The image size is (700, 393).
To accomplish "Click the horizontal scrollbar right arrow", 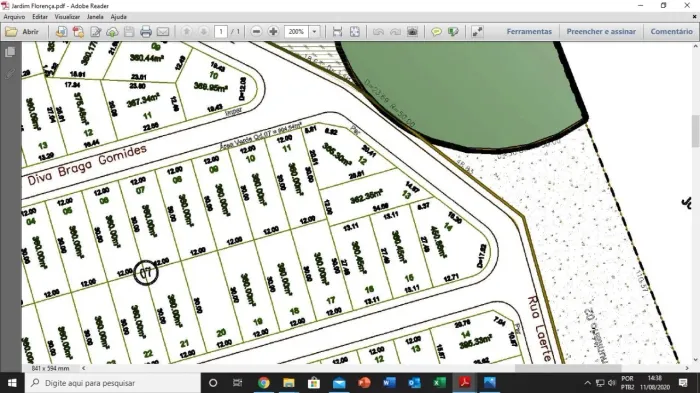I will 687,368.
